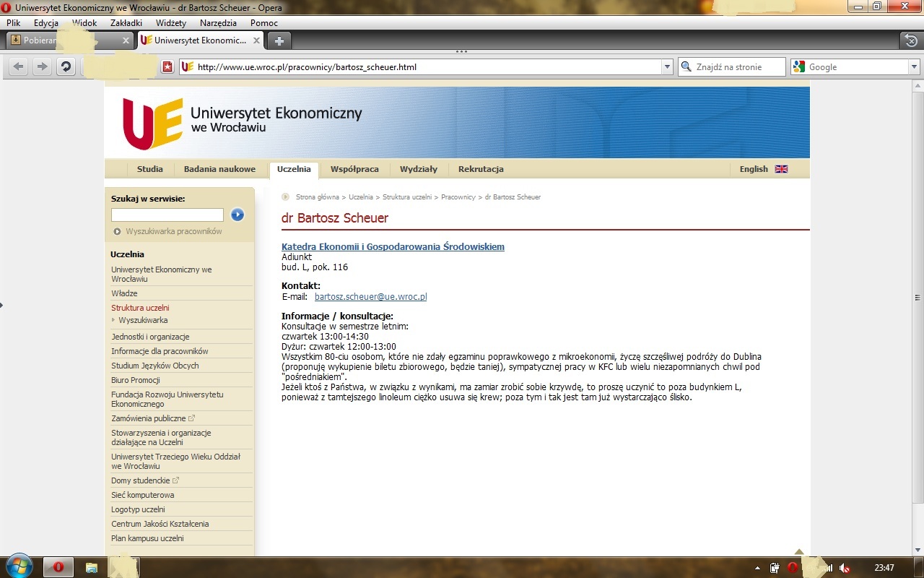924x578 pixels.
Task: Open Jednostki i organizacje sidebar link
Action: (x=150, y=337)
